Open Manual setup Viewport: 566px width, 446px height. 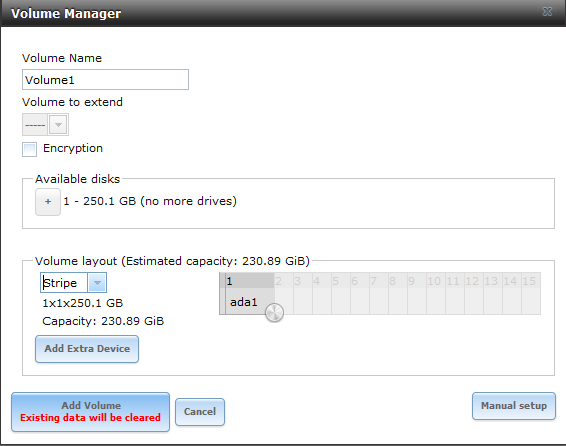514,406
